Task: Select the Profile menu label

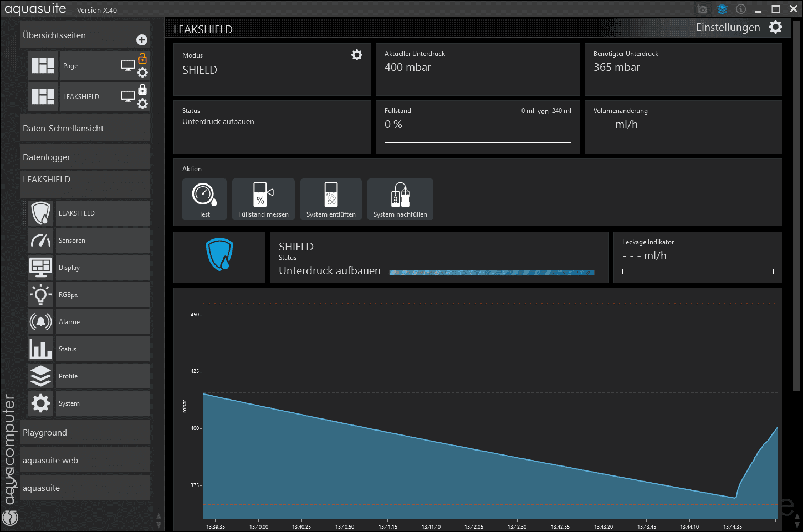Action: (68, 376)
